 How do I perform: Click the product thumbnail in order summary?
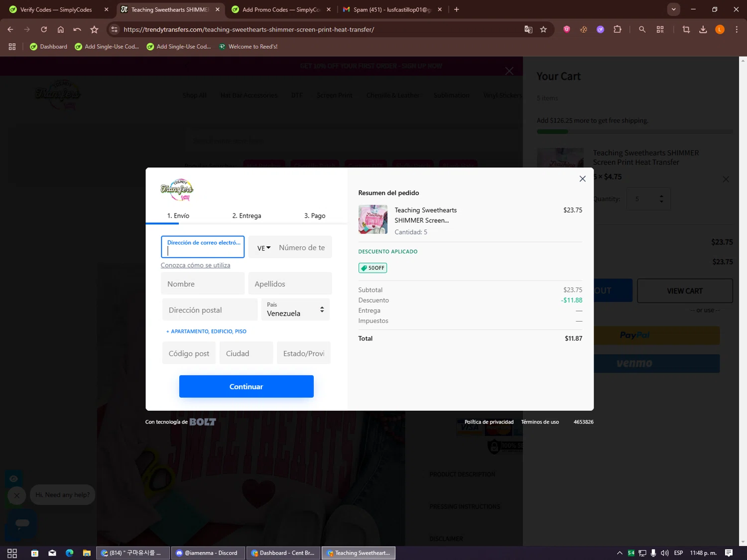[x=373, y=220]
